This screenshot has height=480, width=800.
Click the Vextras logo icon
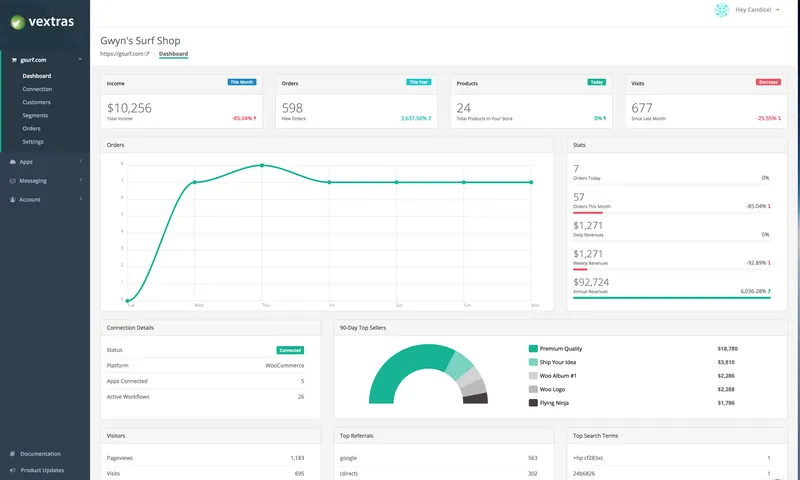[x=18, y=22]
